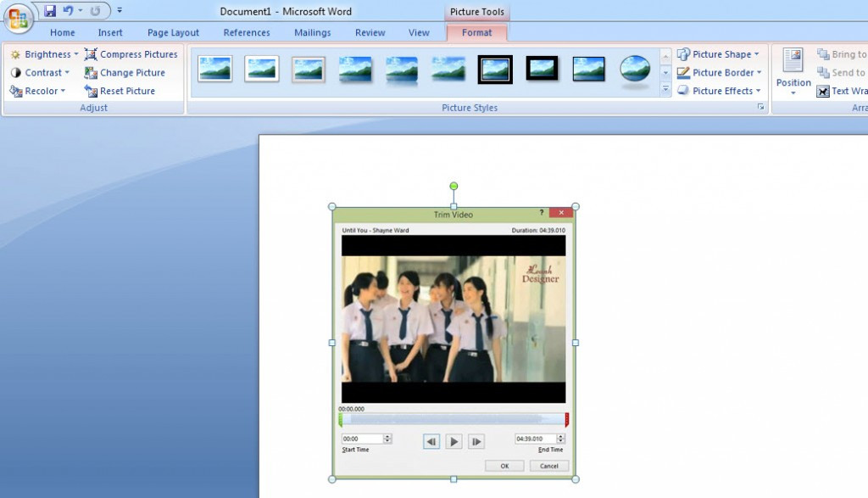Click Send to Back
The width and height of the screenshot is (868, 498).
coord(842,73)
